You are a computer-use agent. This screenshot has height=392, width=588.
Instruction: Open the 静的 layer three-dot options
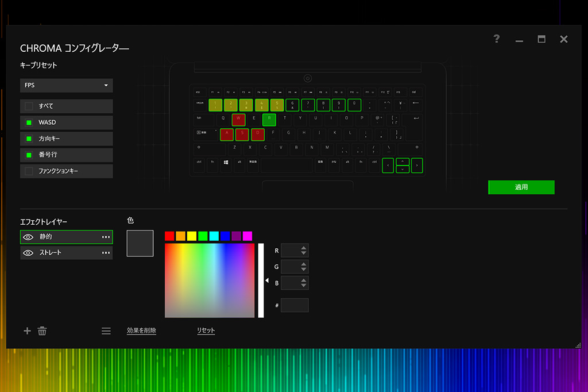pyautogui.click(x=106, y=237)
